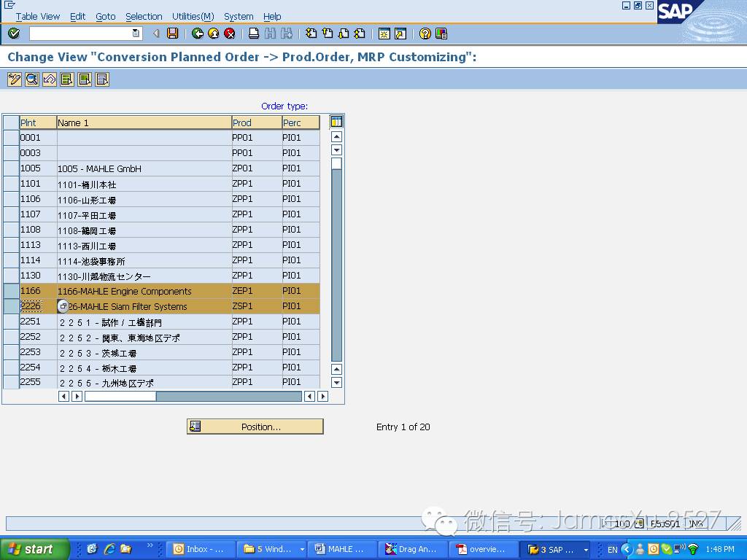Click the Generate Shortcut toolbar icon
Image resolution: width=747 pixels, height=560 pixels.
click(x=400, y=34)
